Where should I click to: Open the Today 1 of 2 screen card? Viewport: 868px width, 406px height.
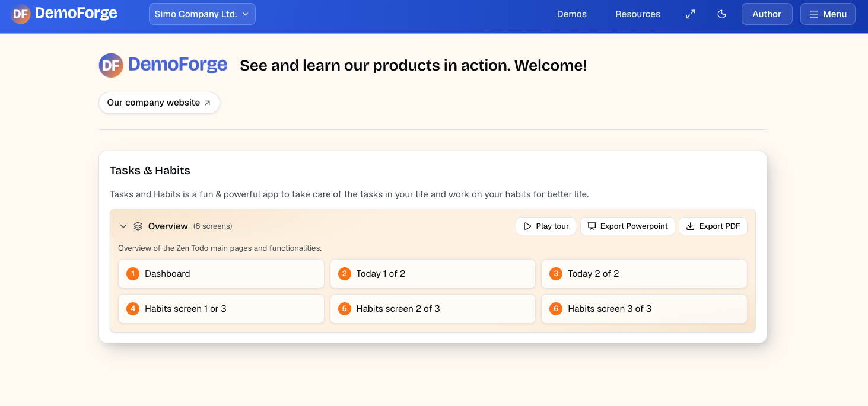point(433,274)
